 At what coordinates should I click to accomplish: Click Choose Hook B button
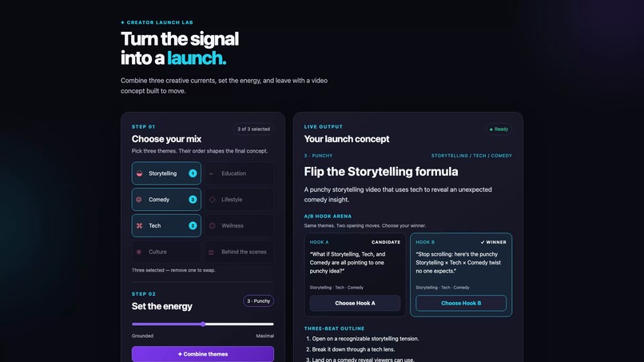click(461, 303)
